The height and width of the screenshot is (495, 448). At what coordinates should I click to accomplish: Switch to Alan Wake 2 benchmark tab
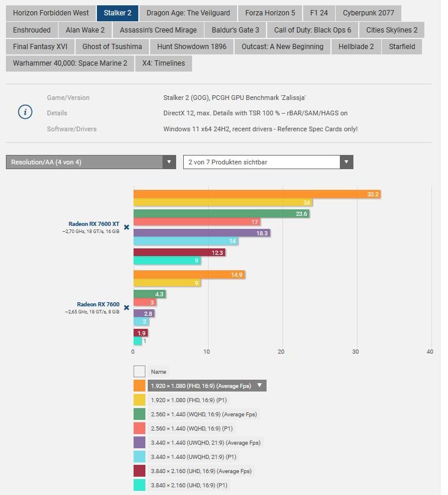[x=85, y=30]
